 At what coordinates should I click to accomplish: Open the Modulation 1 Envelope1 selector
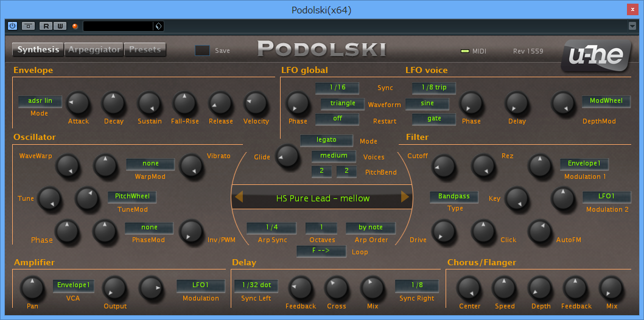[584, 164]
